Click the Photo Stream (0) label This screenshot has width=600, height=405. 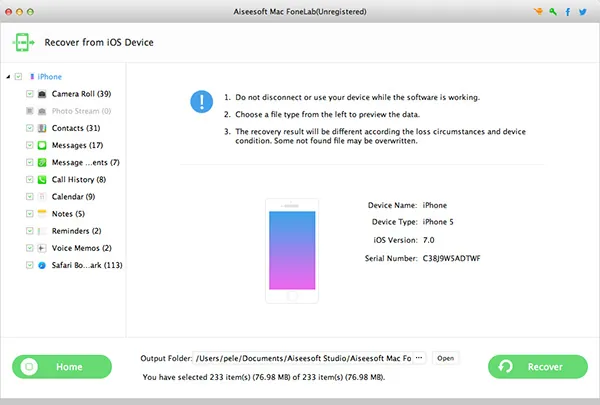(82, 111)
